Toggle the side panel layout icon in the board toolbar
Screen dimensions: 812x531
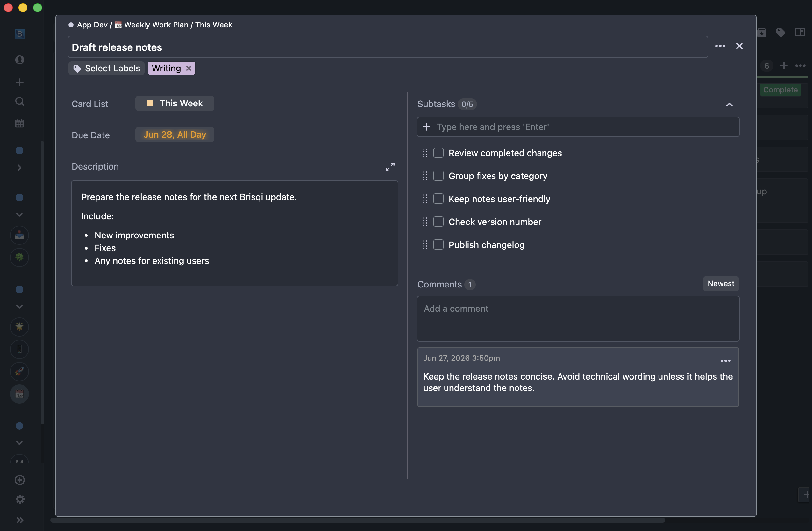[800, 33]
